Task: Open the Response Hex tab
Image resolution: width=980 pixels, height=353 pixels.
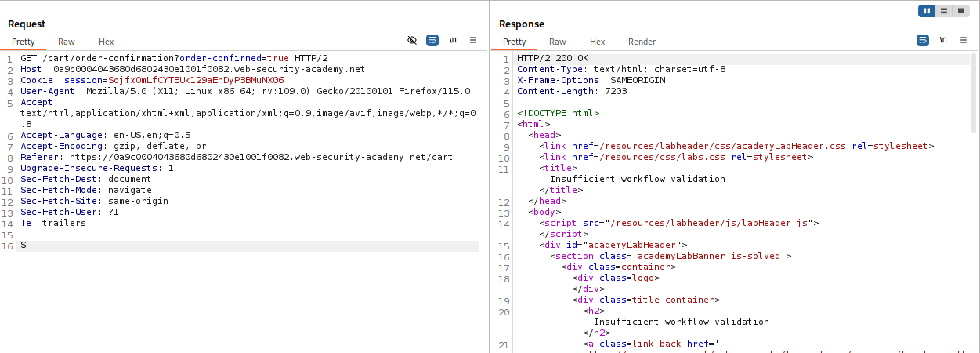Action: 597,42
